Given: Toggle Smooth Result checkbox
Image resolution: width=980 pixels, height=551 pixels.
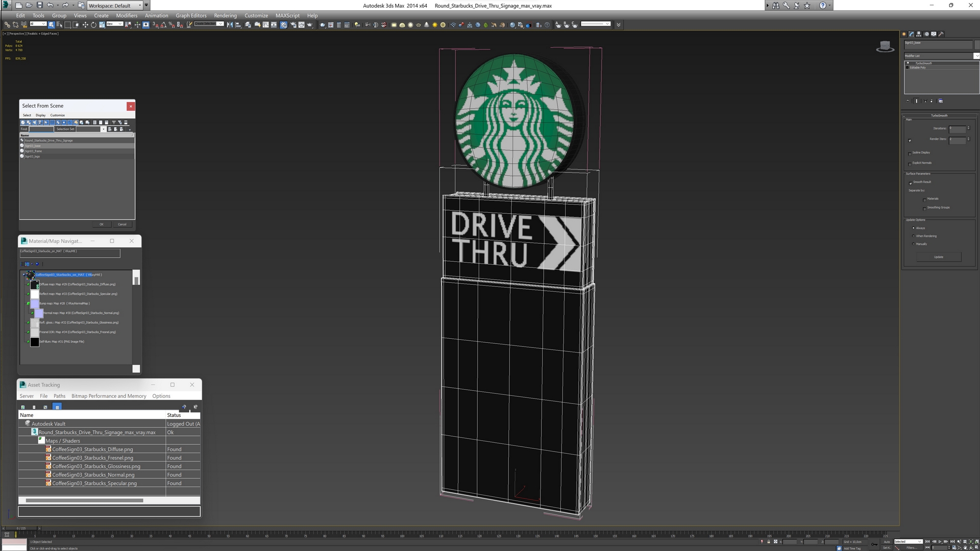Looking at the screenshot, I should click(x=910, y=183).
